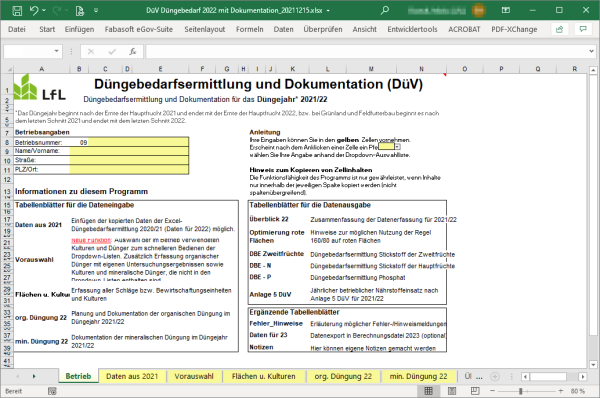
Task: Switch to Page Layout view
Action: pos(452,391)
